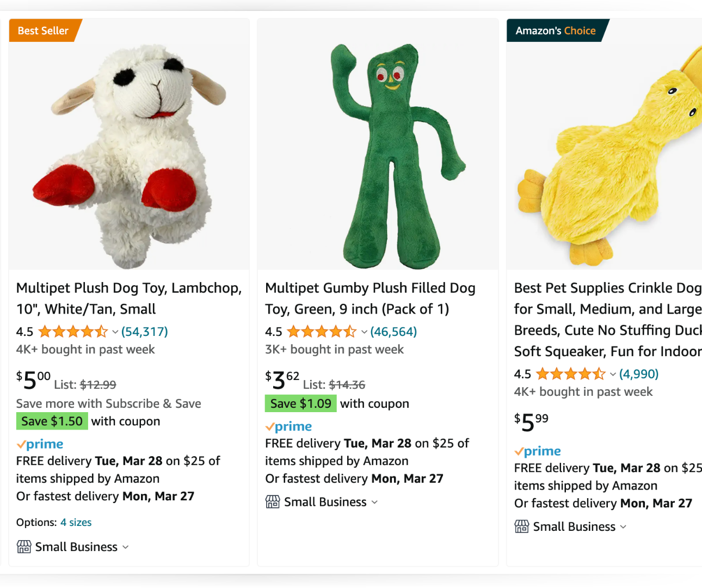Image resolution: width=702 pixels, height=588 pixels.
Task: Click the Save $1.09 coupon badge
Action: pyautogui.click(x=301, y=403)
